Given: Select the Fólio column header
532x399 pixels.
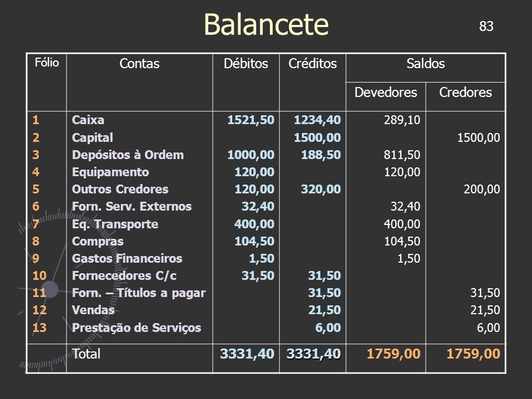Looking at the screenshot, I should point(47,63).
